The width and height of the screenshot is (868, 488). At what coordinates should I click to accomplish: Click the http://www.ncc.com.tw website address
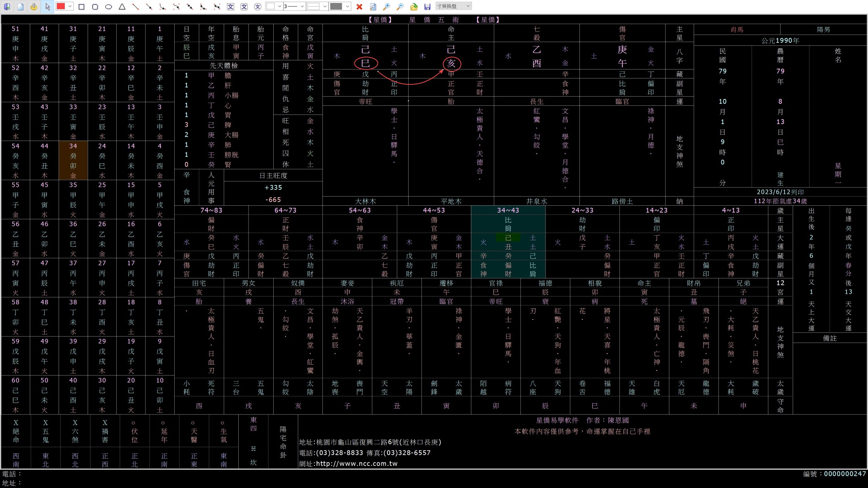[357, 463]
